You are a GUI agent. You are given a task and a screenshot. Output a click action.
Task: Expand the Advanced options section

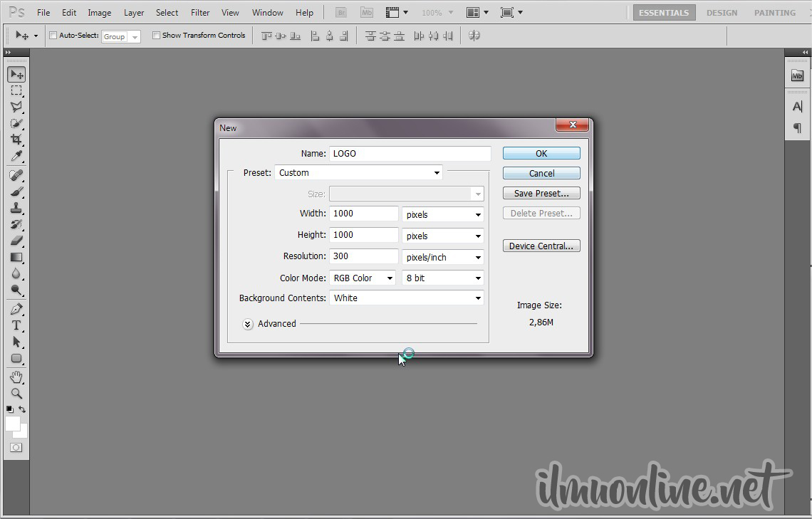pyautogui.click(x=248, y=324)
